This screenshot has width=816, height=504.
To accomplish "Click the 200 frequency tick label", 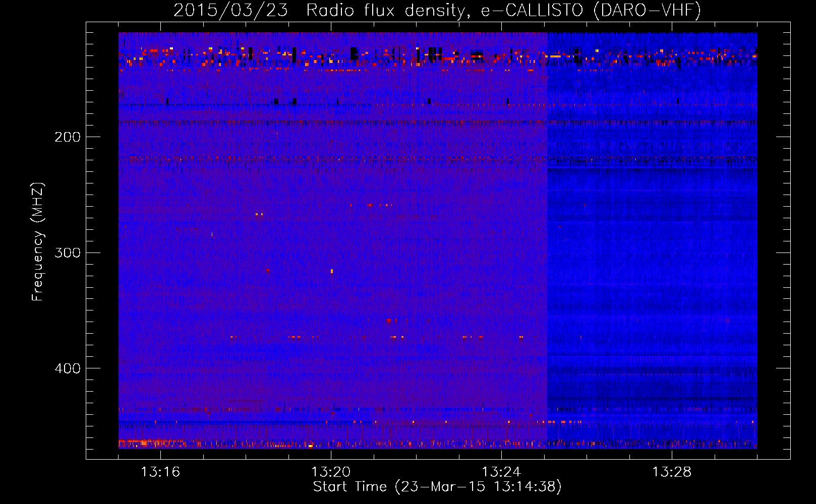I will pos(68,137).
